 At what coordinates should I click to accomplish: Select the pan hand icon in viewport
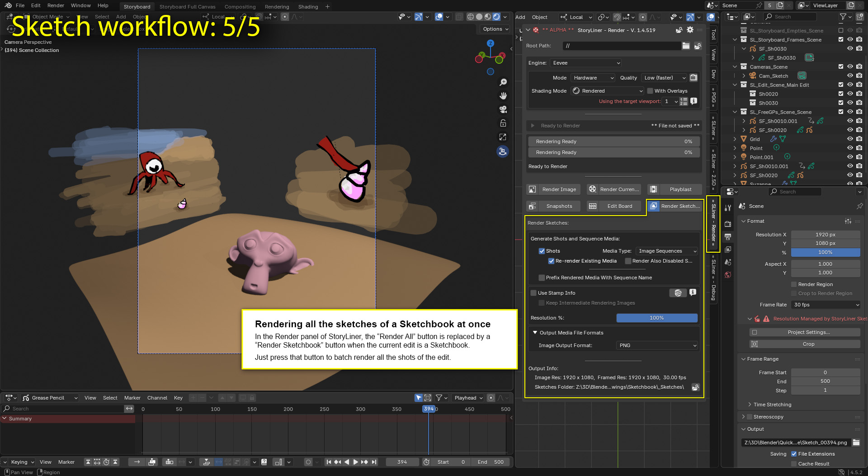tap(503, 96)
